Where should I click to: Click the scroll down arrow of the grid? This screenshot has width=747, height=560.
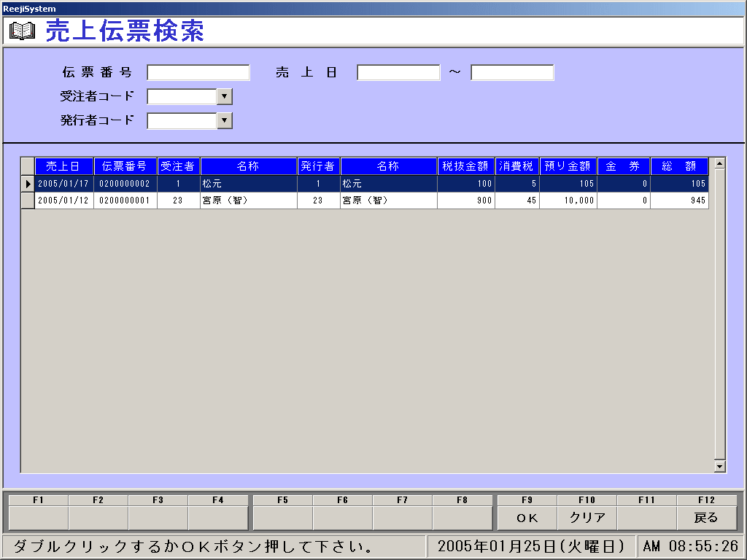tap(720, 467)
